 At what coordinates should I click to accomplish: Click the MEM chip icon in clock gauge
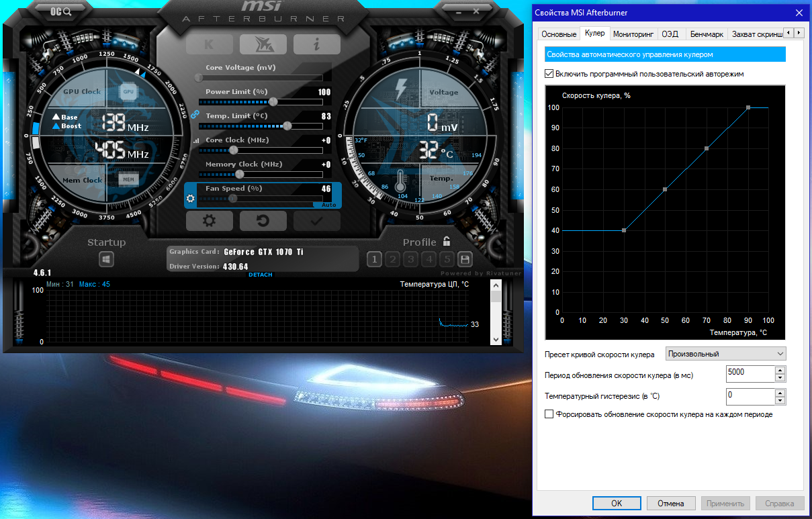coord(128,179)
